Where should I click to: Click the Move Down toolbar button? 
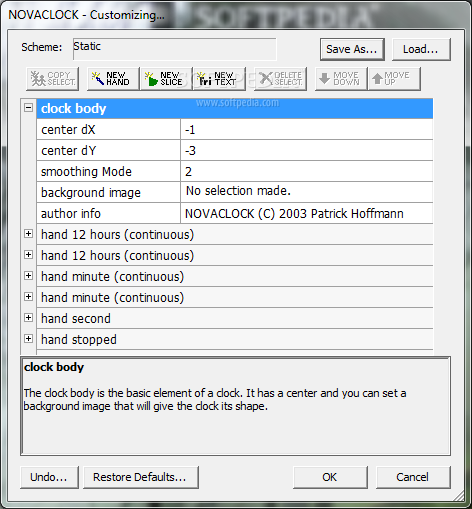click(341, 79)
